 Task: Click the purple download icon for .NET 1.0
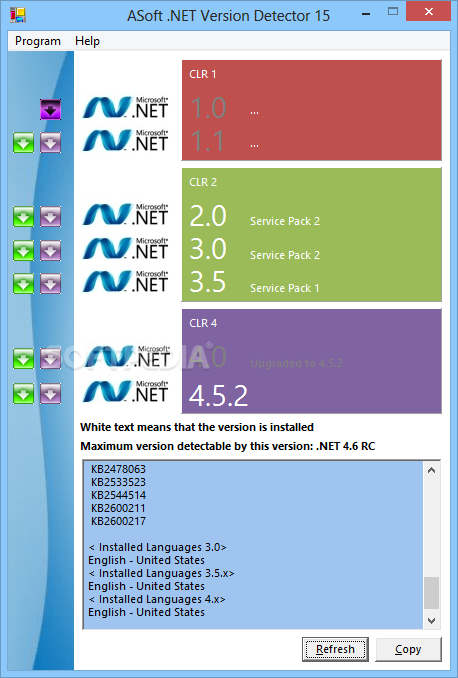(51, 109)
